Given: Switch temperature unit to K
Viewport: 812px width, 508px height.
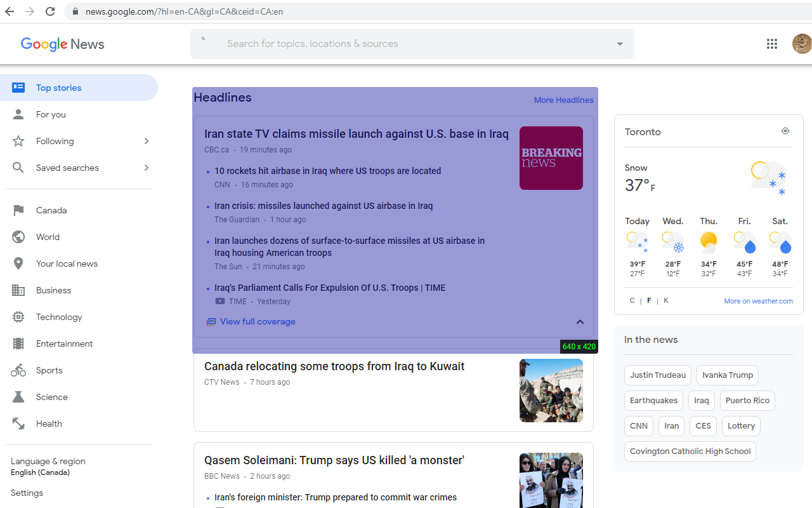Looking at the screenshot, I should tap(666, 300).
